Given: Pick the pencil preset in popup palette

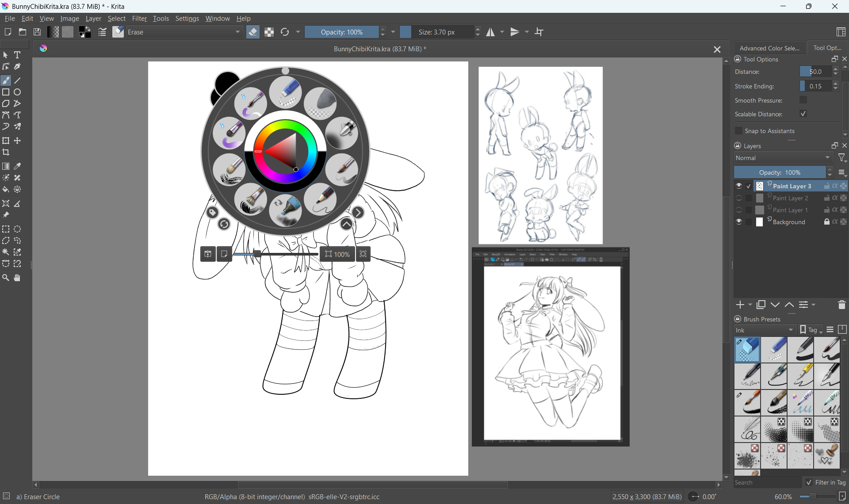Looking at the screenshot, I should tap(320, 199).
